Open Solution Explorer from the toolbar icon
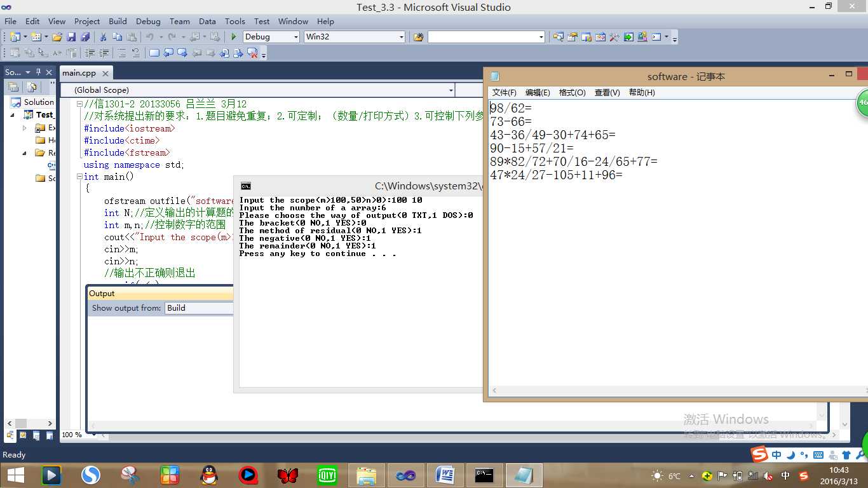The height and width of the screenshot is (488, 868). (x=559, y=37)
